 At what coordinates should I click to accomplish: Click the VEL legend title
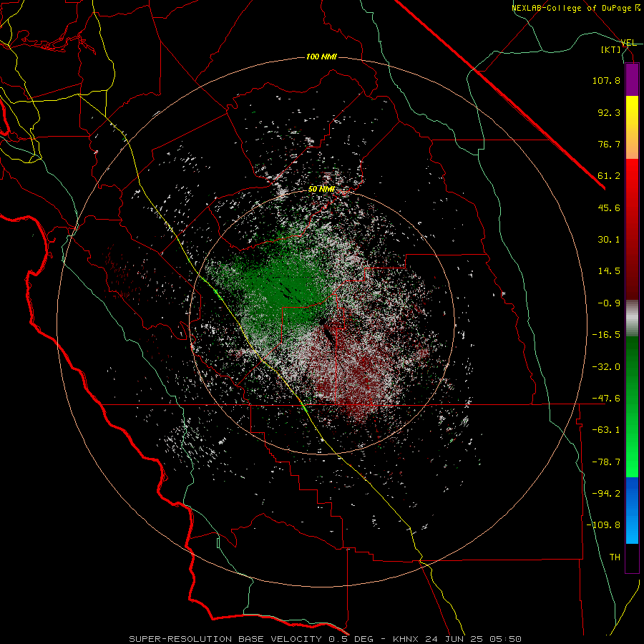(x=628, y=43)
